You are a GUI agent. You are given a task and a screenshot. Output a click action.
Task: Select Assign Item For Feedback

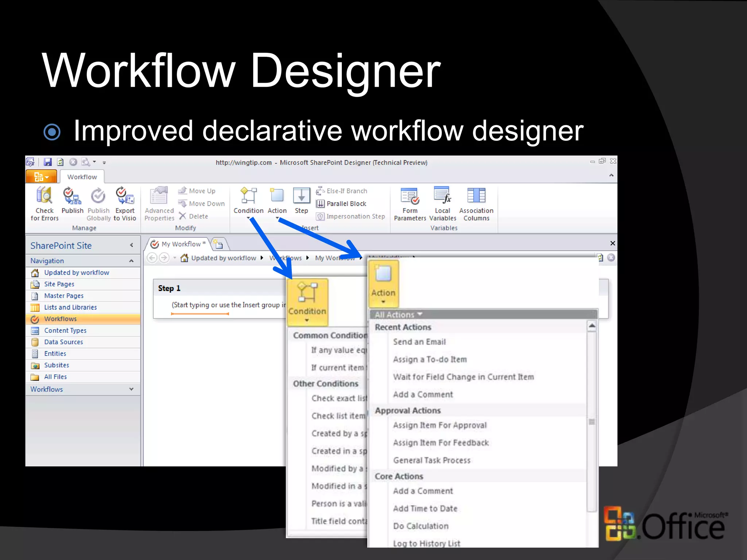pos(441,443)
